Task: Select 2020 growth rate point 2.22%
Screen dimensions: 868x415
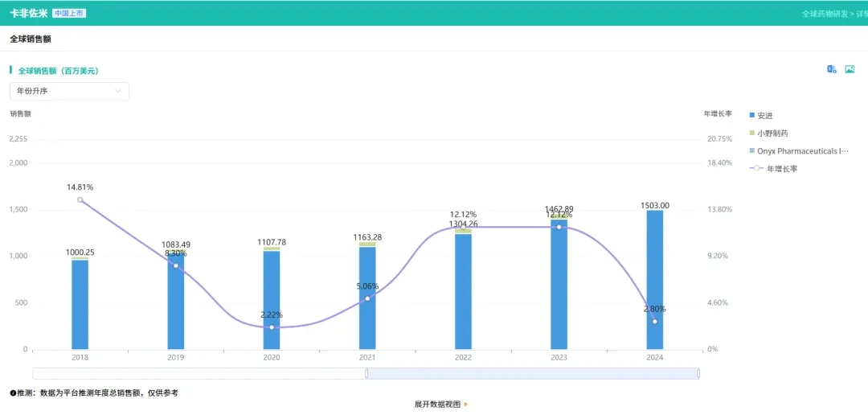Action: pyautogui.click(x=272, y=327)
